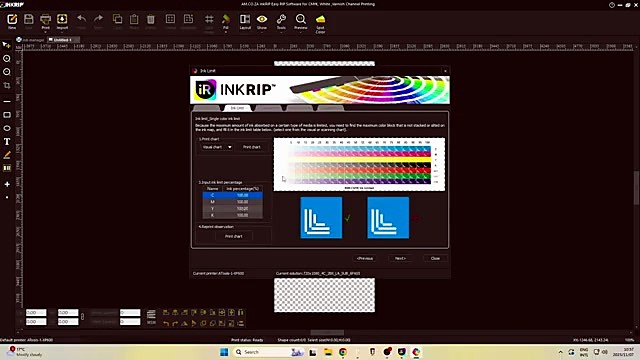640x360 pixels.
Task: Open the Fill paint bucket tool
Action: click(226, 19)
